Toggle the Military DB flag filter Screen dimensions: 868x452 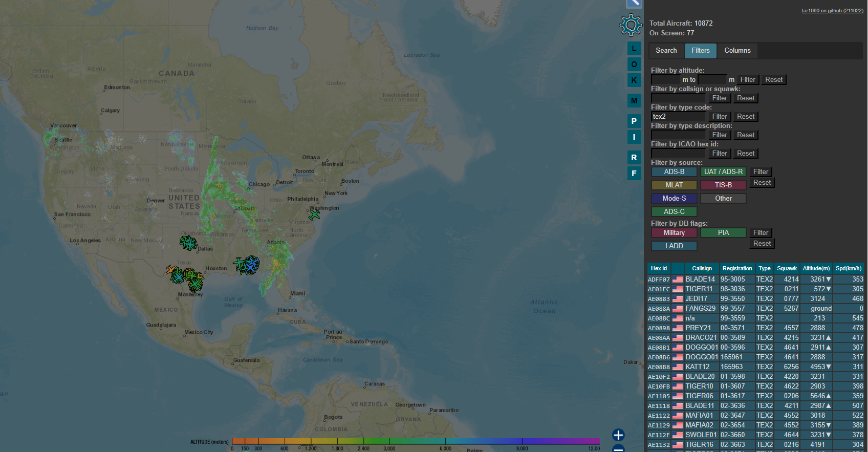click(x=674, y=233)
